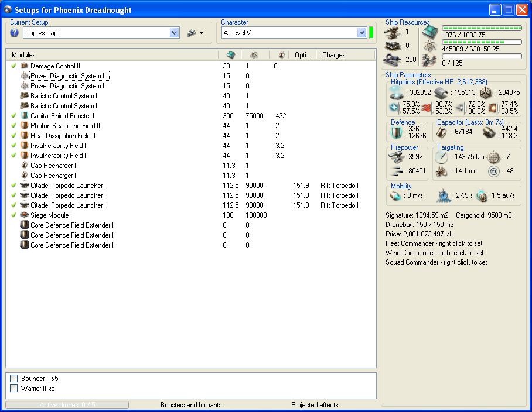Image resolution: width=532 pixels, height=412 pixels.
Task: Click the armor hitpoints icon
Action: pos(441,92)
